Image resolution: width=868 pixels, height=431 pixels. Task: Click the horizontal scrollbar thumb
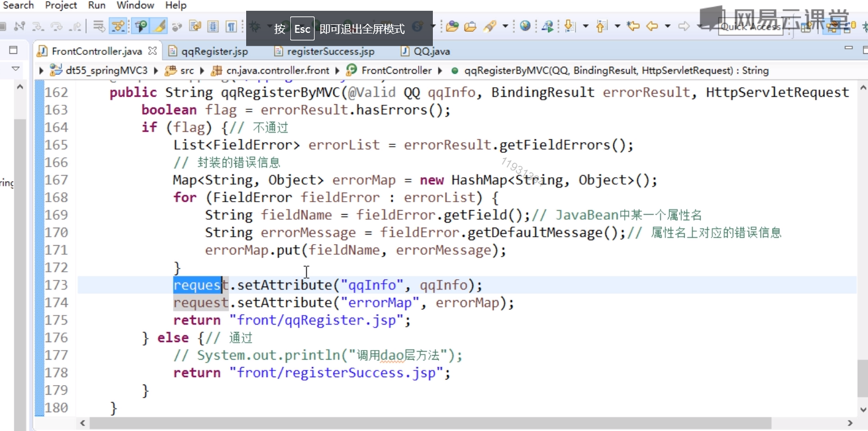tap(430, 423)
